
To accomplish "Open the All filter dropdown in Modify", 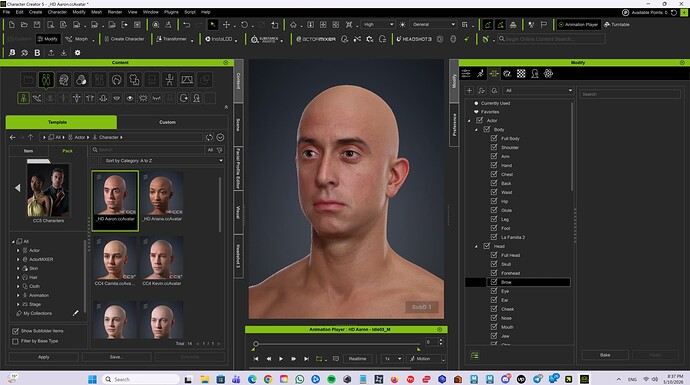I will (x=538, y=91).
